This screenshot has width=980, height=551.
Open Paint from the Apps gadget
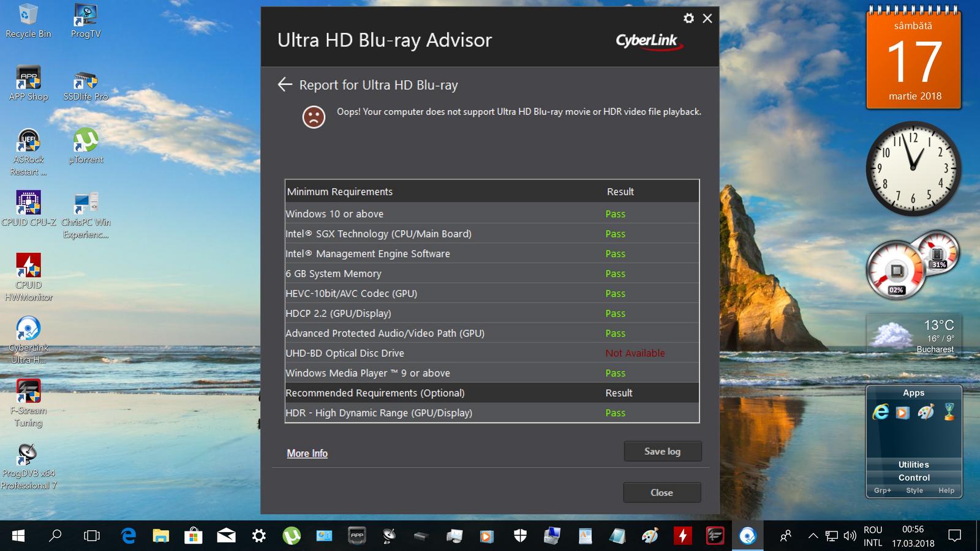pos(925,412)
